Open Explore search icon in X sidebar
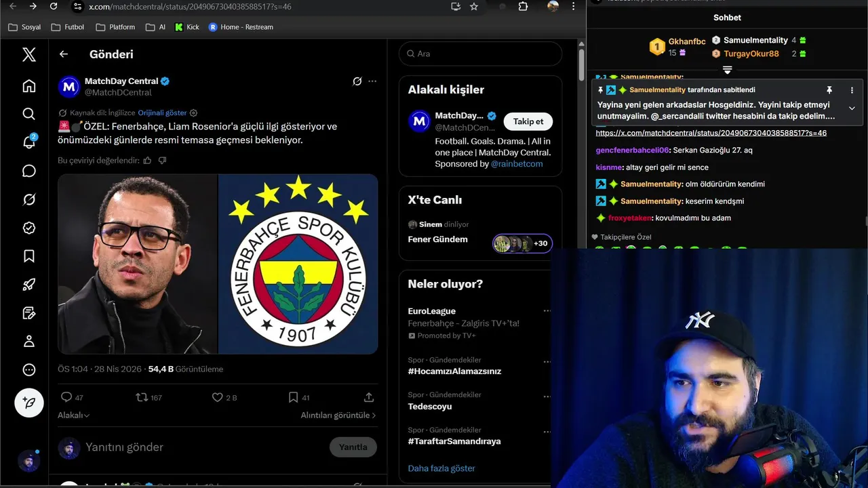This screenshot has width=868, height=488. (28, 114)
